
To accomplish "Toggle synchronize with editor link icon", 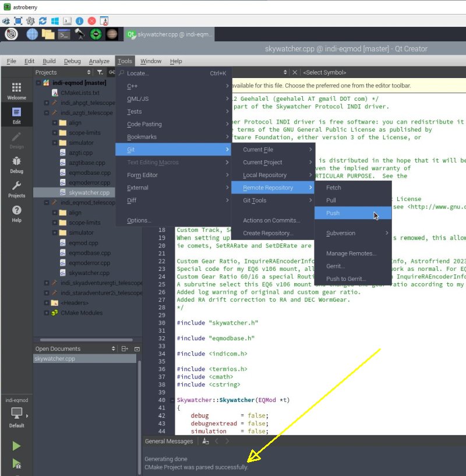I will [x=112, y=72].
